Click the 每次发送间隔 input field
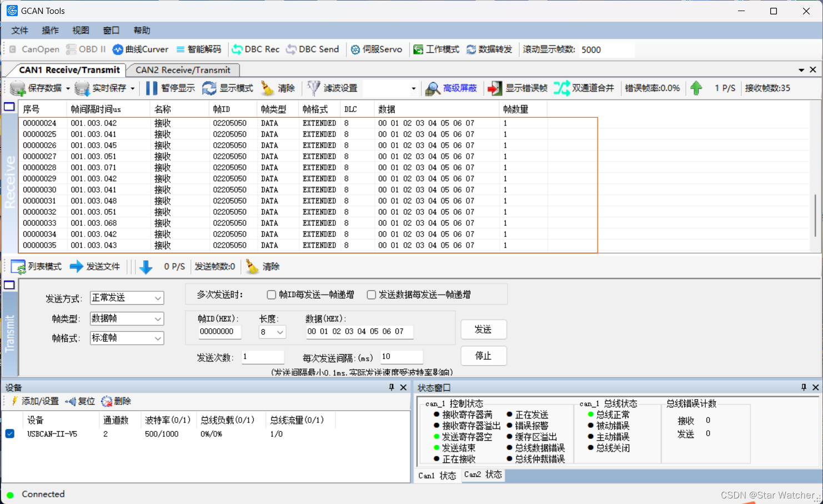This screenshot has width=823, height=504. (402, 357)
